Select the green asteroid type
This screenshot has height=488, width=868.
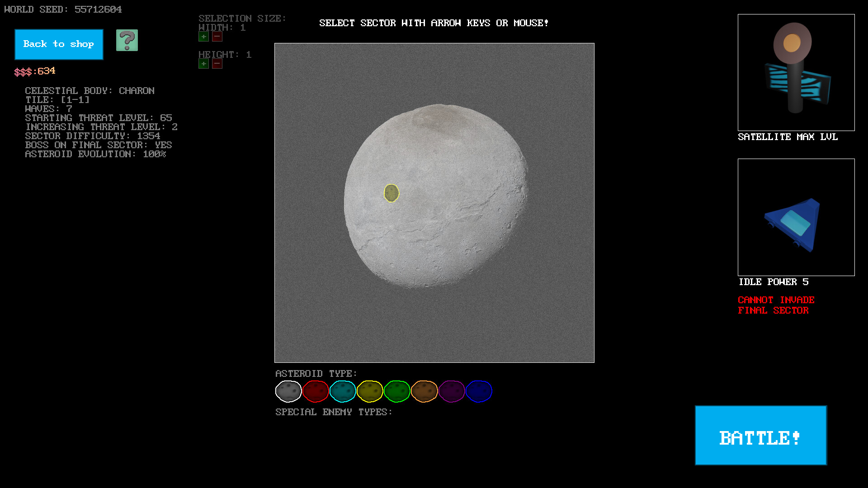coord(397,391)
